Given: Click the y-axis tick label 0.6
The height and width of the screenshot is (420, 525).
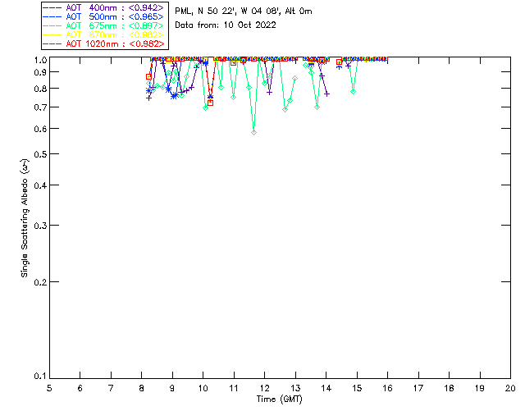Looking at the screenshot, I should (x=40, y=129).
